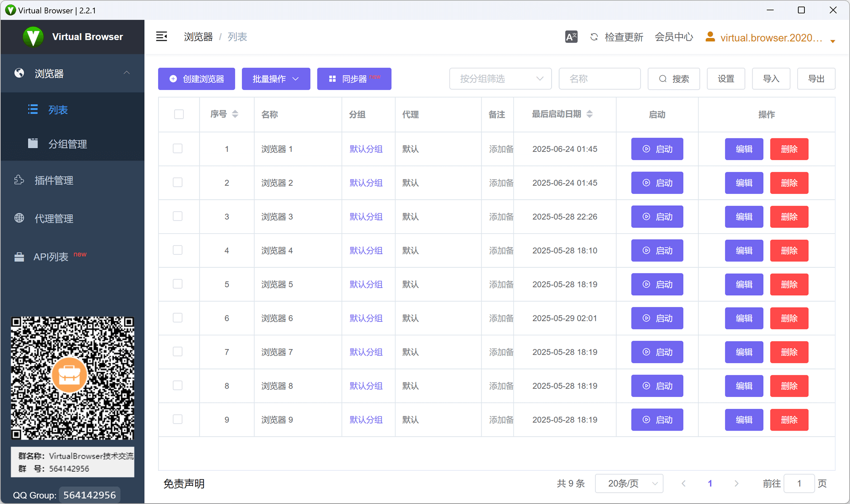Select all rows with the header checkbox

tap(179, 114)
